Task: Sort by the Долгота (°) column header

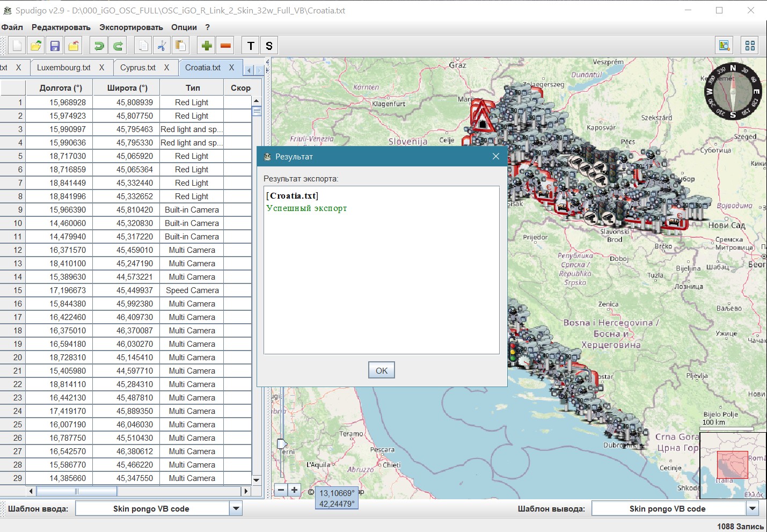Action: click(x=59, y=88)
